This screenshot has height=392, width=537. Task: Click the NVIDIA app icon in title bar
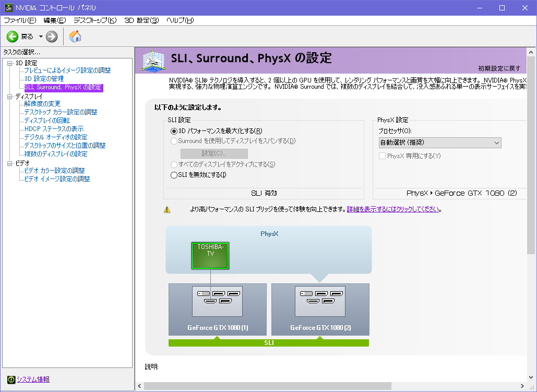(8, 7)
